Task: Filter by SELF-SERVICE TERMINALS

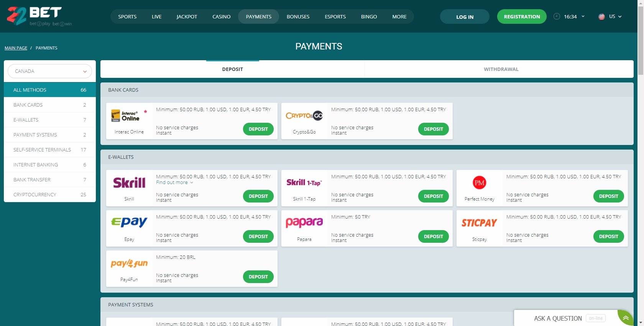Action: pos(50,150)
